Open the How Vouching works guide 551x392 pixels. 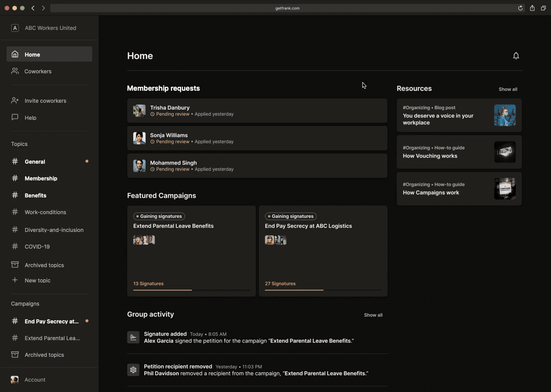click(459, 152)
